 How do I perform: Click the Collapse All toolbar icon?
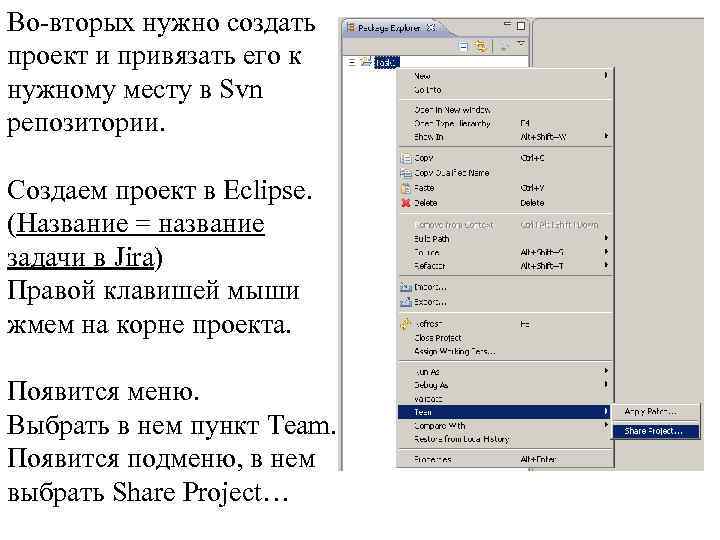(x=464, y=46)
